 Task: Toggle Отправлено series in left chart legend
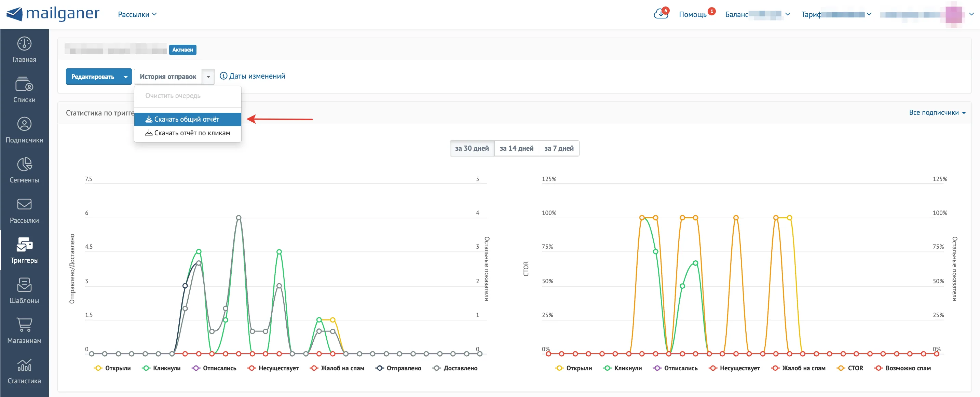tap(398, 368)
